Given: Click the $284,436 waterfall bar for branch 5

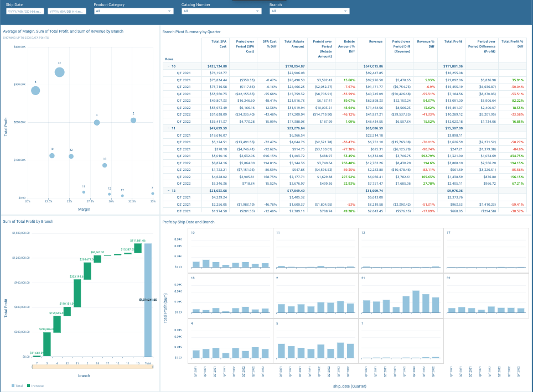Looking at the screenshot, I should [47, 344].
